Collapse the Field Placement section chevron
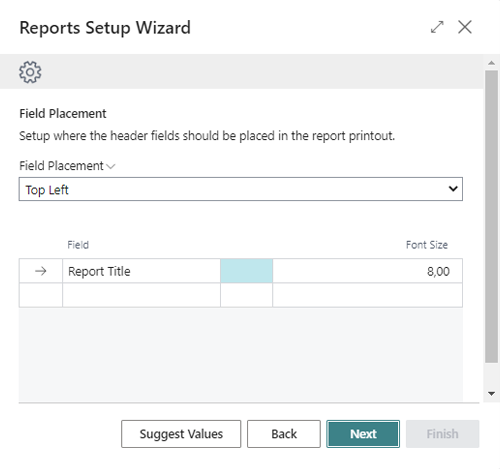The height and width of the screenshot is (469, 500). click(111, 166)
